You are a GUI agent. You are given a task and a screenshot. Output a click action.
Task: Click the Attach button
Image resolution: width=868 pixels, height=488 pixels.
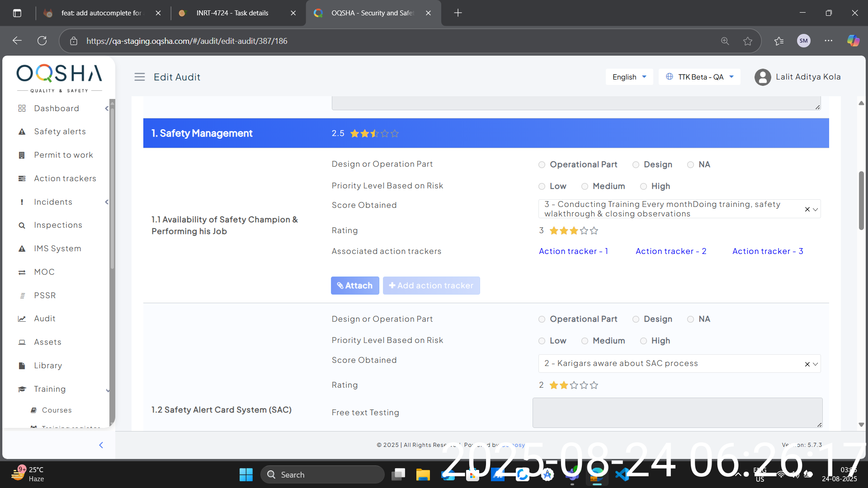pyautogui.click(x=355, y=286)
